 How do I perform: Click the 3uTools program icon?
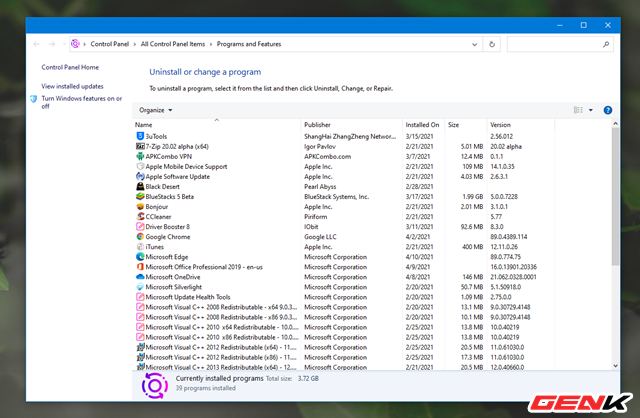pos(140,136)
